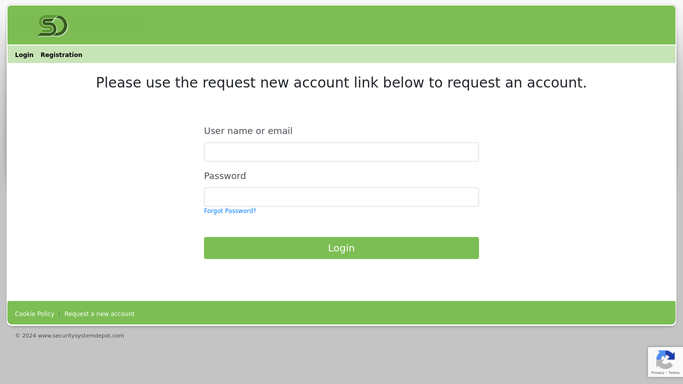Click the request new account heading text
Viewport: 683px width, 384px height.
pyautogui.click(x=341, y=82)
